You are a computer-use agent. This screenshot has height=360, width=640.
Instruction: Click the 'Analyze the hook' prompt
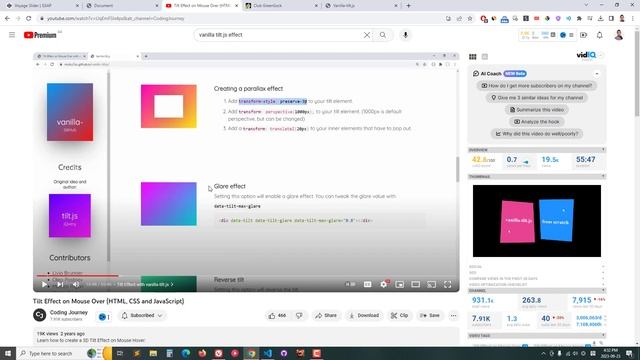pos(537,122)
